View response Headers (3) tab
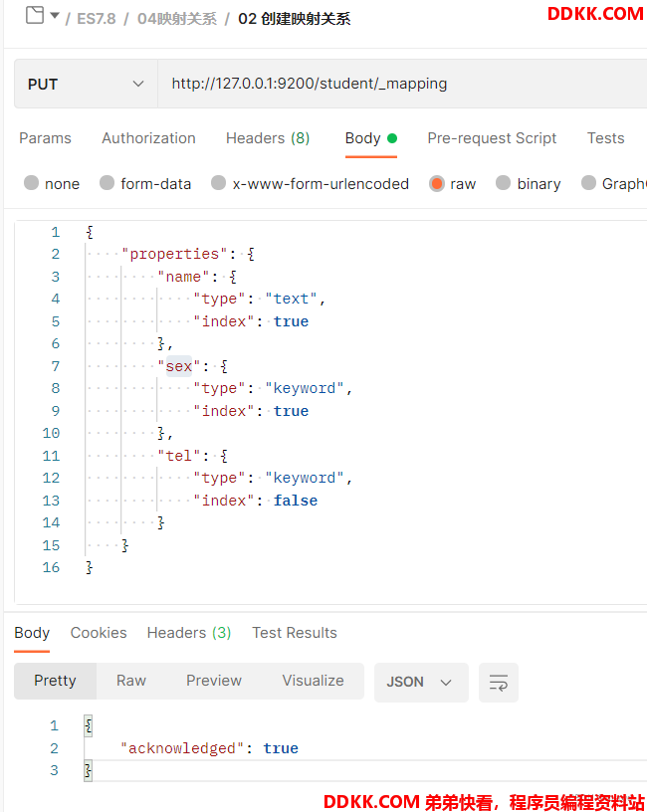The height and width of the screenshot is (812, 647). tap(189, 632)
